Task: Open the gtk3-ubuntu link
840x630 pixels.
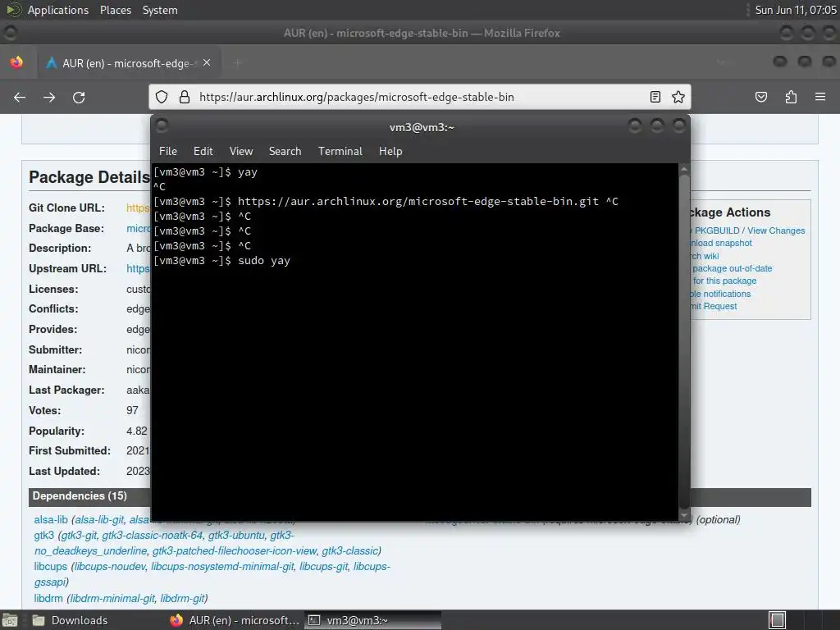Action: (x=236, y=535)
